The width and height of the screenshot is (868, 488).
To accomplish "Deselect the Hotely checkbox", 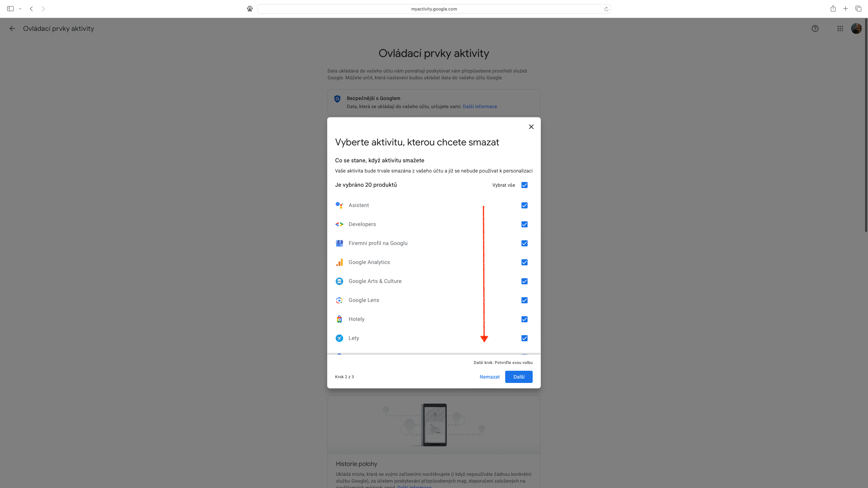I will point(525,319).
